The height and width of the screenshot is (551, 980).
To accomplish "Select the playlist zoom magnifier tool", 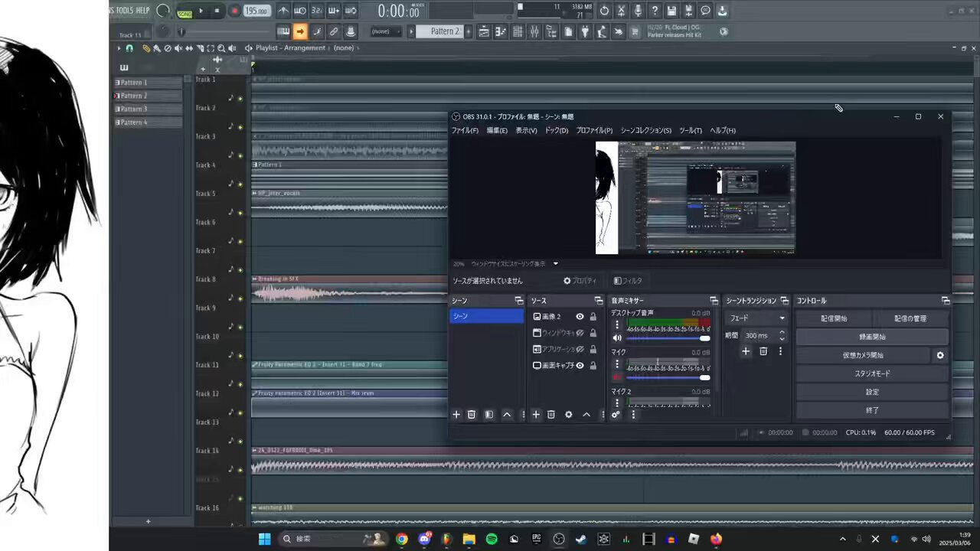I will (x=221, y=48).
